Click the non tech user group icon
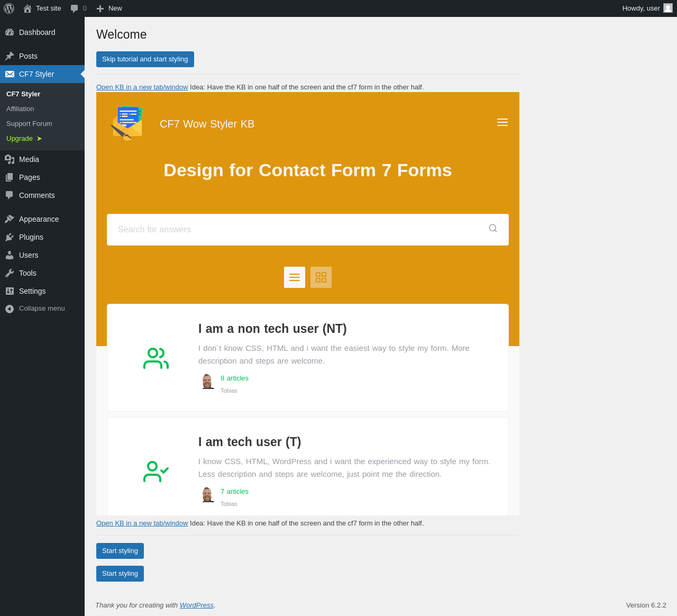 [156, 358]
